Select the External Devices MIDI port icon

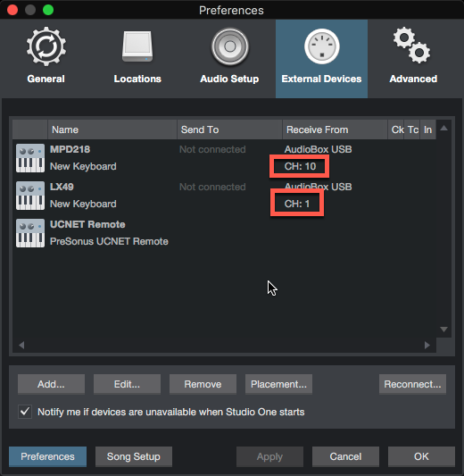(322, 46)
